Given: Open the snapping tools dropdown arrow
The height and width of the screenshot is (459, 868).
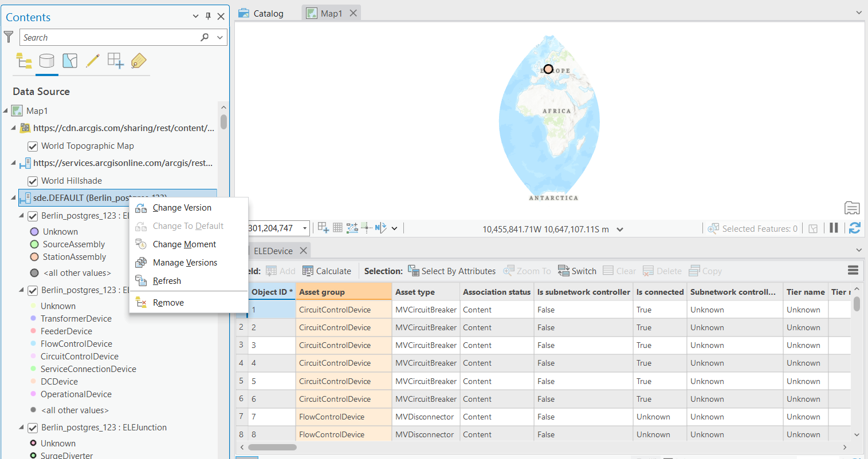Looking at the screenshot, I should pyautogui.click(x=394, y=228).
